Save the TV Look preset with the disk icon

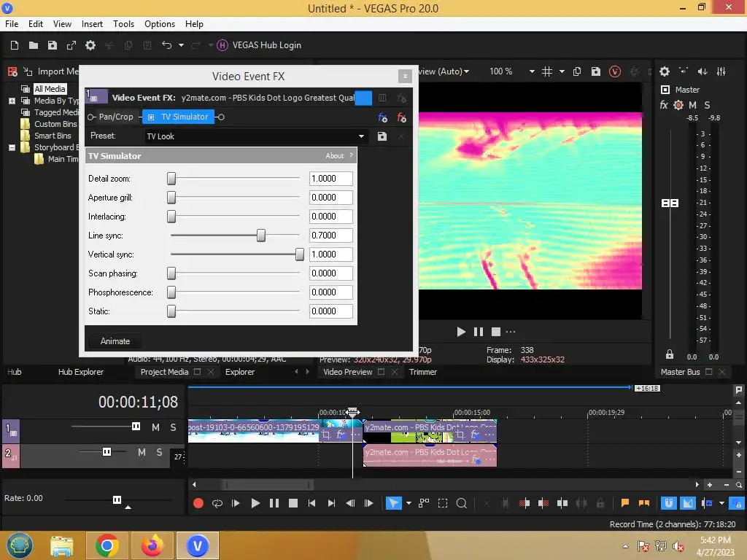[382, 136]
